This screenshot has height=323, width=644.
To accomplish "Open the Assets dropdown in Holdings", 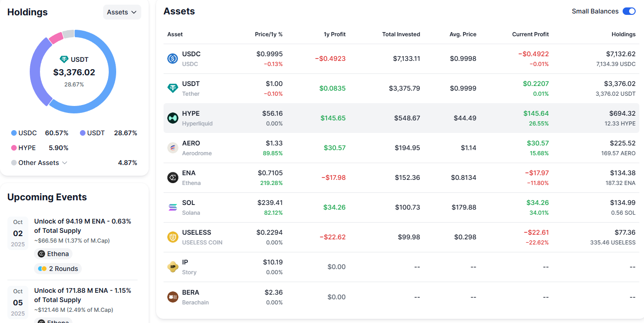I will [122, 12].
